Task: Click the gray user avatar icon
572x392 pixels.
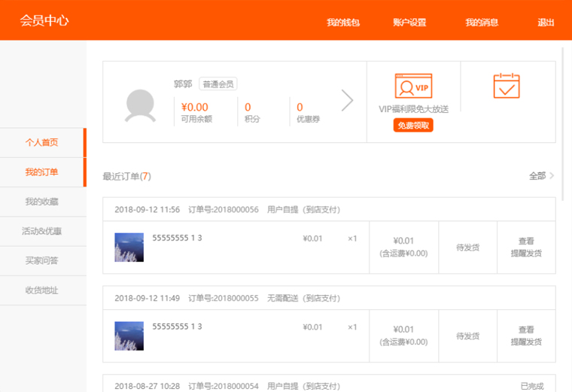Action: 140,105
